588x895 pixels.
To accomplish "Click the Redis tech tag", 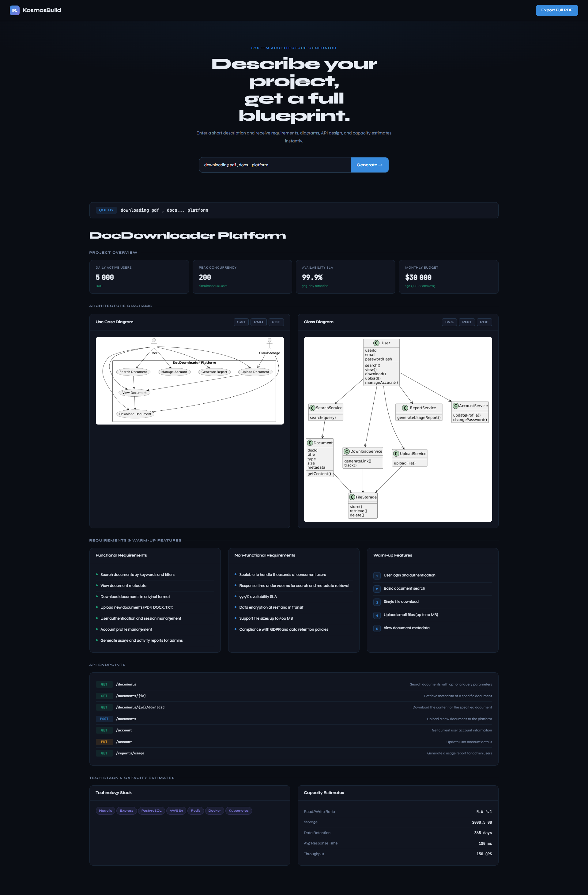I will pos(195,810).
